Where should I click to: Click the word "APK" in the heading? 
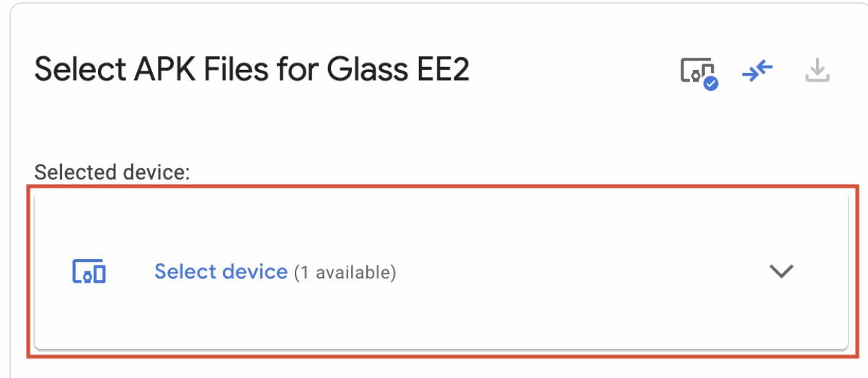tap(159, 71)
